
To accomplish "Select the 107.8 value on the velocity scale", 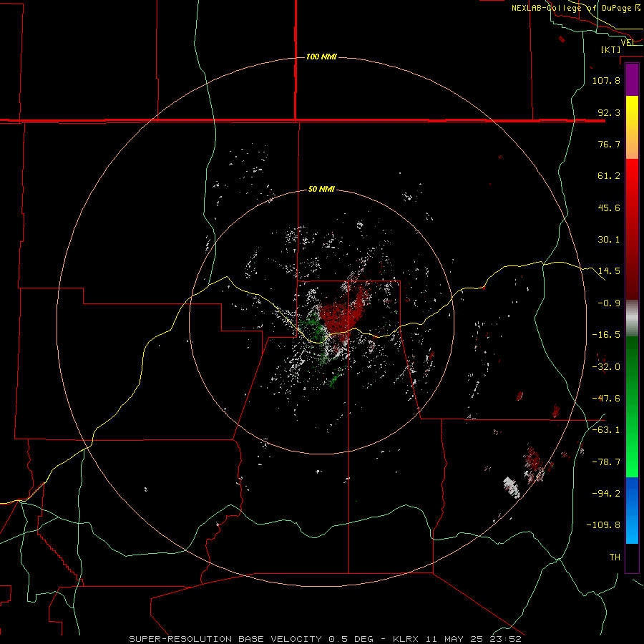I will click(x=606, y=80).
